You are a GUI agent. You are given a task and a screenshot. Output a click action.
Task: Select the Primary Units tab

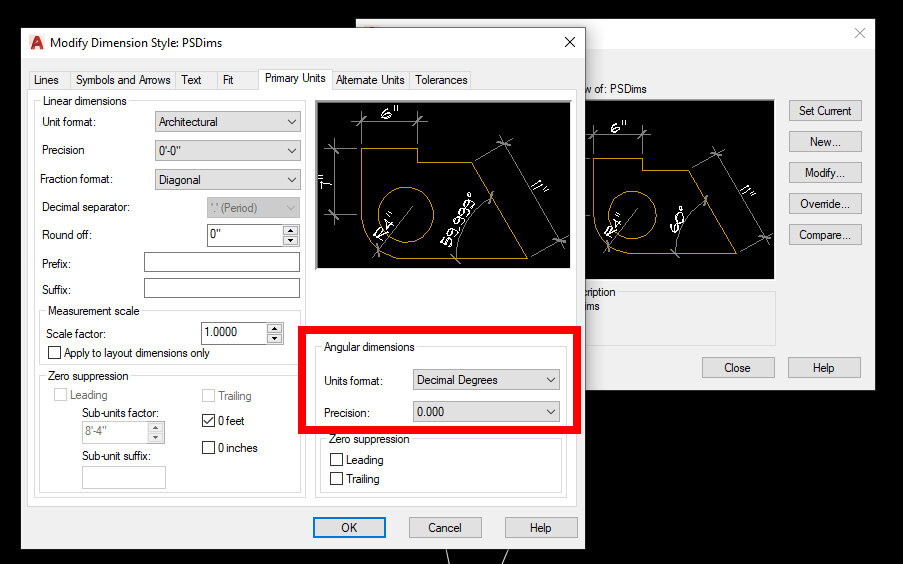pos(295,78)
